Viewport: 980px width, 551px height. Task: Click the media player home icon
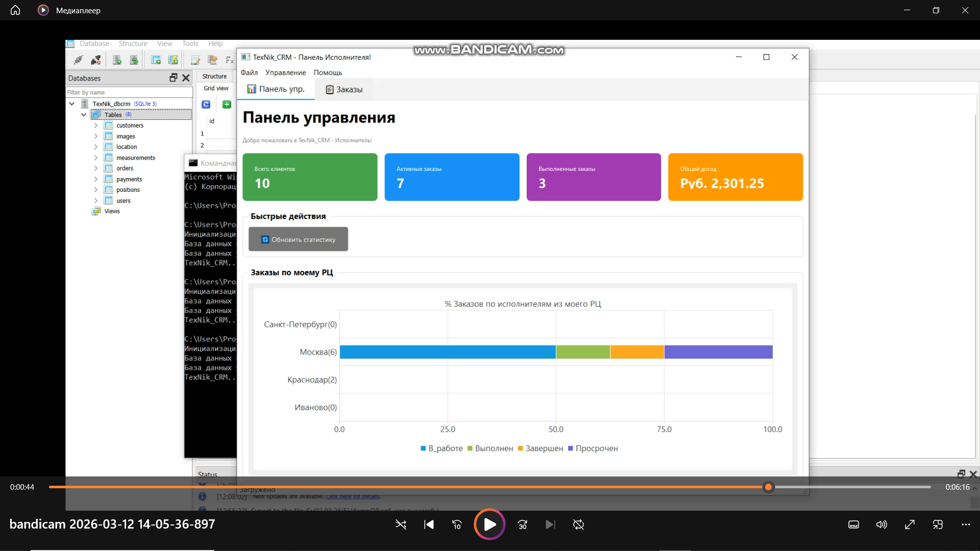(x=15, y=10)
